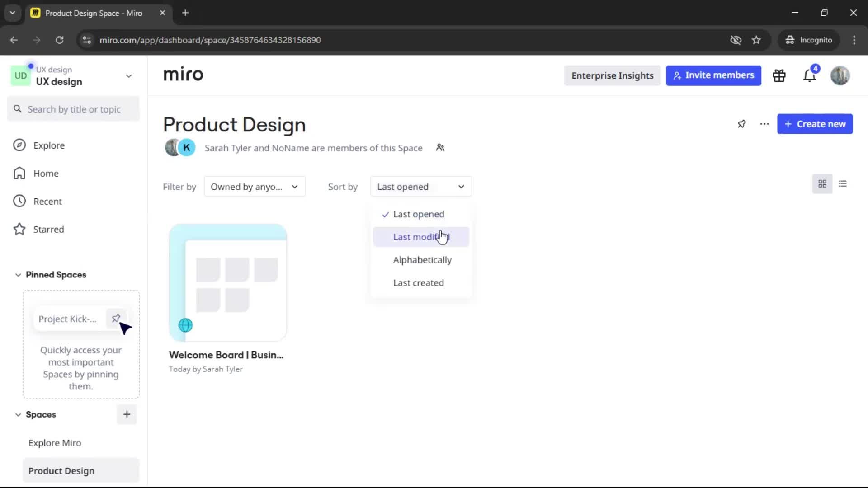The height and width of the screenshot is (488, 868).
Task: Select Last opened sort option
Action: tap(421, 214)
